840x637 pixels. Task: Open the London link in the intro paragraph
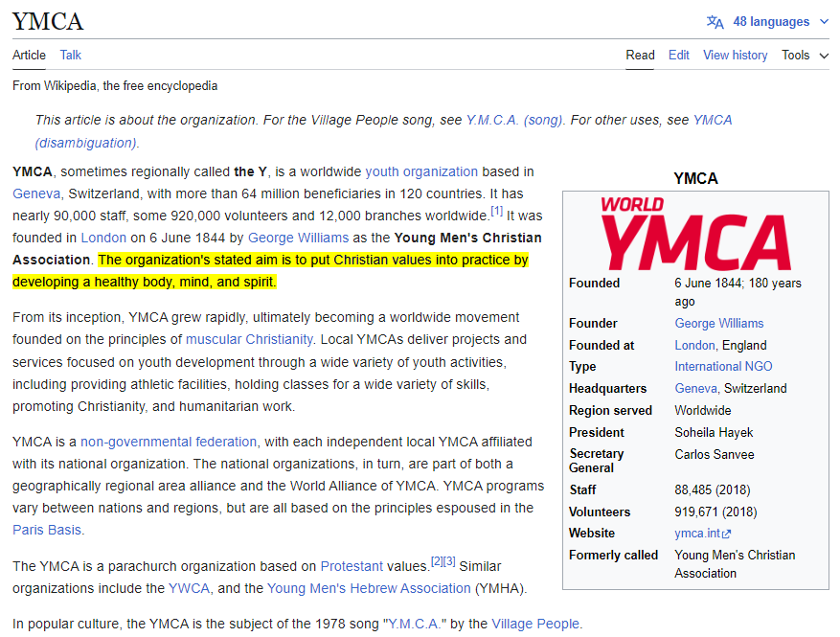[x=103, y=238]
